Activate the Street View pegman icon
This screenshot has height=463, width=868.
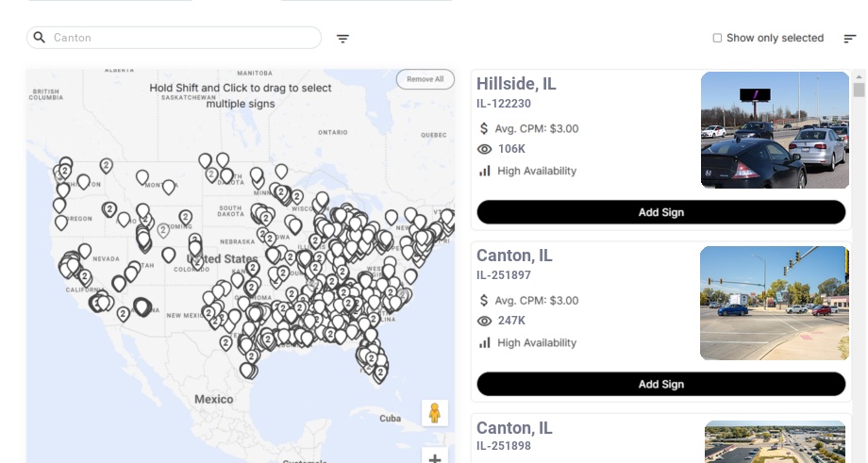435,413
